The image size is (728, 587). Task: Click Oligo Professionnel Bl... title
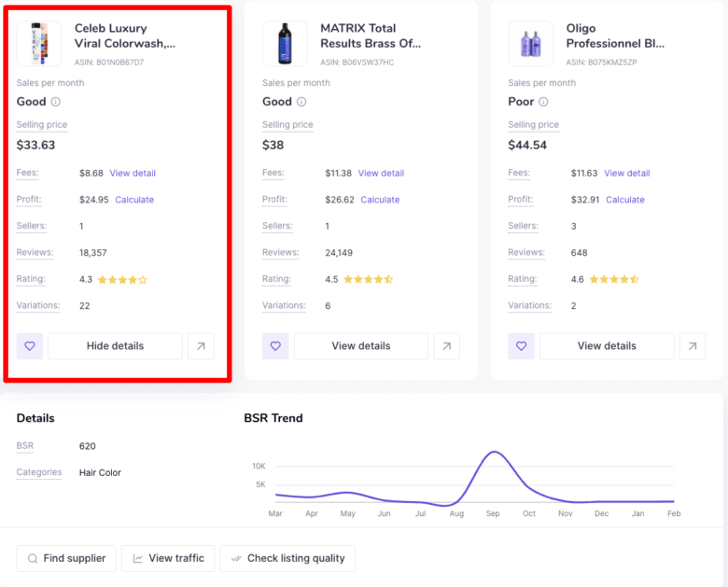(x=615, y=35)
